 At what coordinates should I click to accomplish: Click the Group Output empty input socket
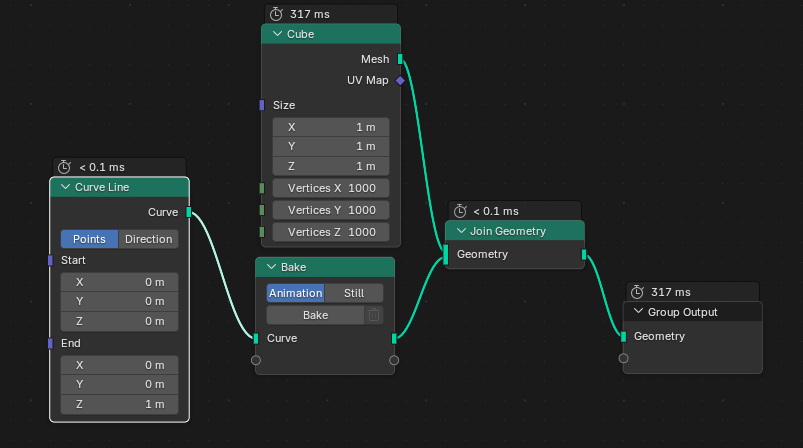623,358
